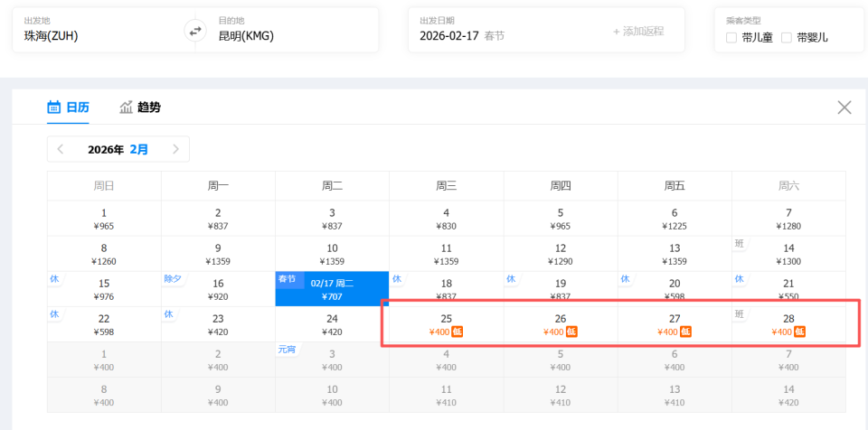Select February 28 workday low fare ¥400
The height and width of the screenshot is (430, 868).
(788, 325)
